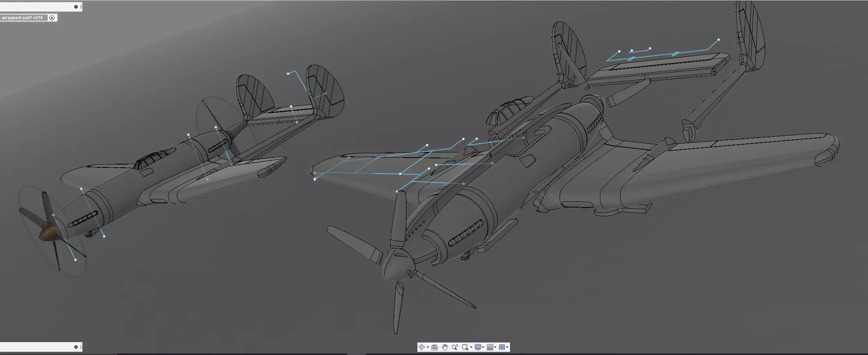Open the Viewports layout icon
This screenshot has height=355, width=868.
(502, 347)
